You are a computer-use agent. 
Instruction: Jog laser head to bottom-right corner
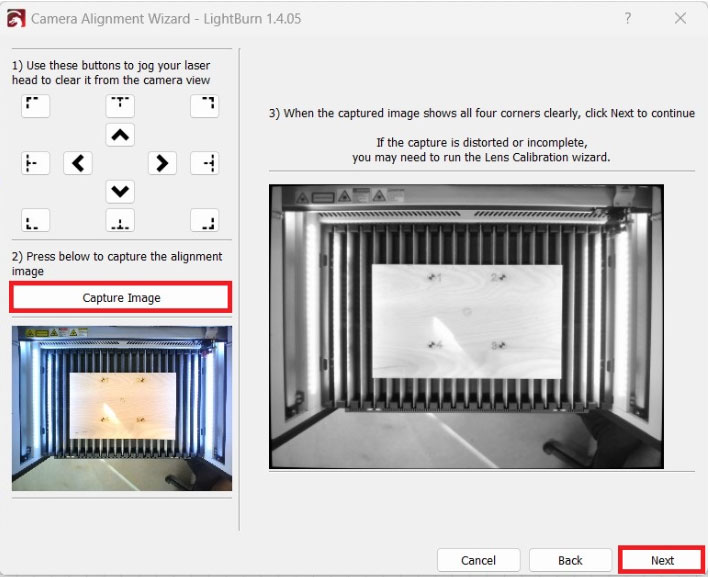coord(205,220)
